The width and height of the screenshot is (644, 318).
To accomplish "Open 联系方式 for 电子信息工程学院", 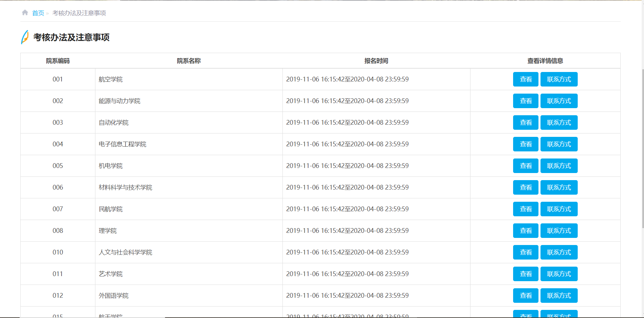I will click(x=559, y=144).
